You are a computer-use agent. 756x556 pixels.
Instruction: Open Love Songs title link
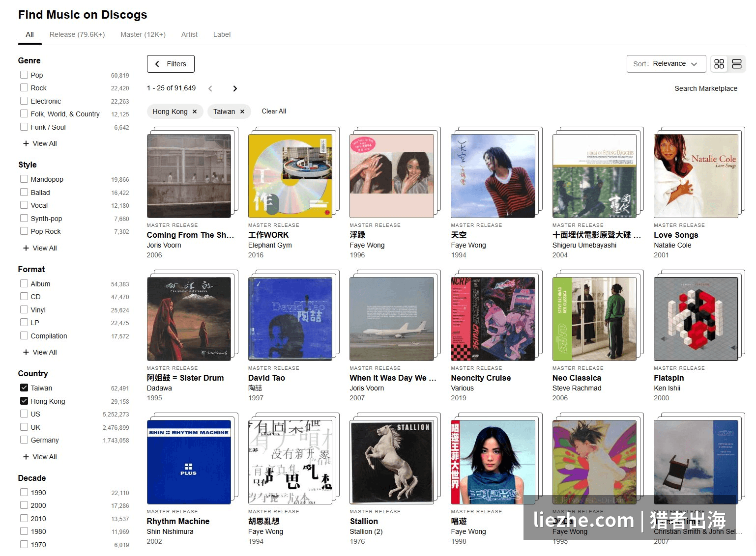(x=676, y=235)
